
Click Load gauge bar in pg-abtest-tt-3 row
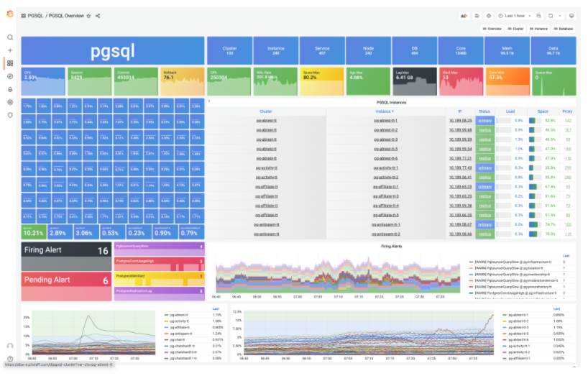504,139
